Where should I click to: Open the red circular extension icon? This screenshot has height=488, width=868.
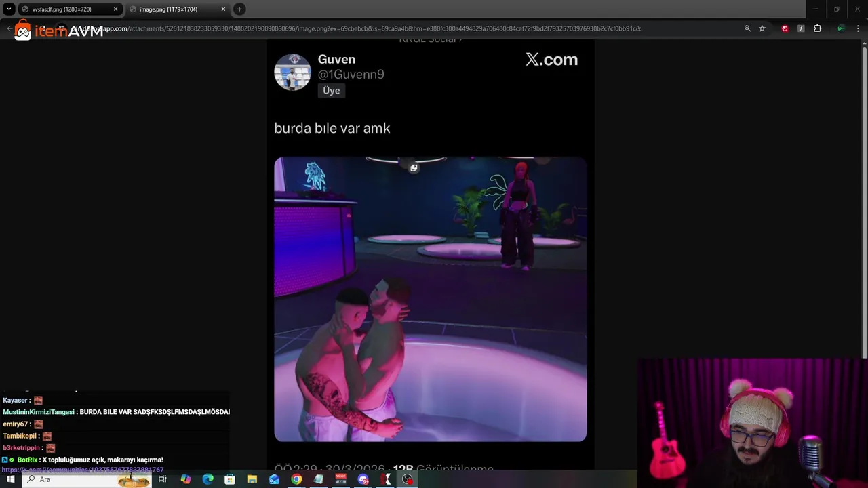(785, 28)
